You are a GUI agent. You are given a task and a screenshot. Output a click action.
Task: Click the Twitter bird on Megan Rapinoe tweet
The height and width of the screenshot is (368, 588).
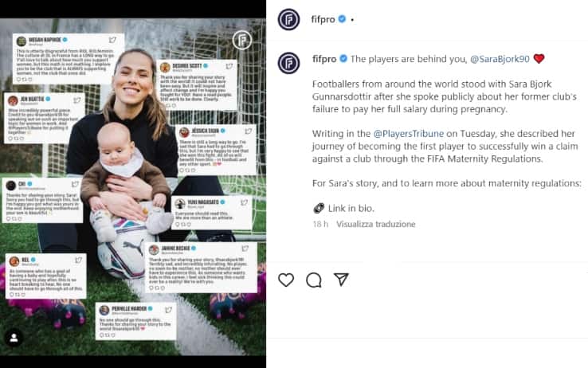pos(112,40)
